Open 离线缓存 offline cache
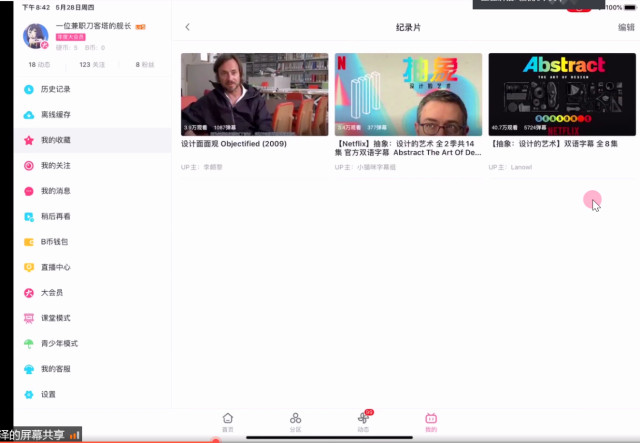This screenshot has width=640, height=443. pos(55,114)
